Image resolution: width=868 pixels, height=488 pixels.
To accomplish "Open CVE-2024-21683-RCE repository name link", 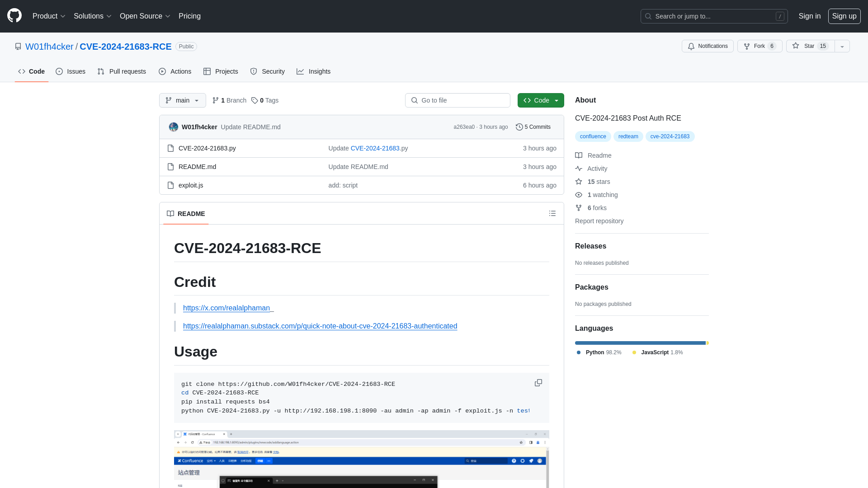I will [x=126, y=47].
